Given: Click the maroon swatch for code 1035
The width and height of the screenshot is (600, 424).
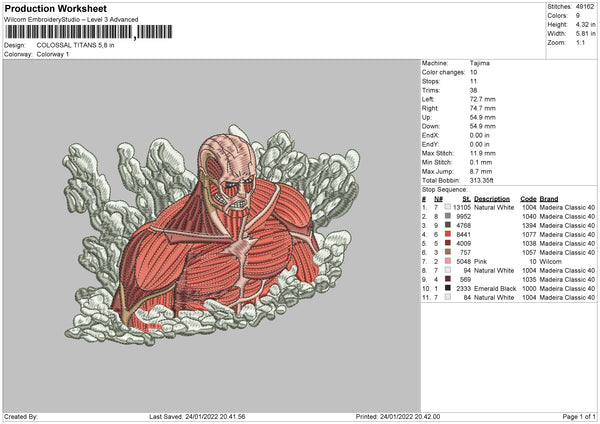Looking at the screenshot, I should [x=447, y=279].
